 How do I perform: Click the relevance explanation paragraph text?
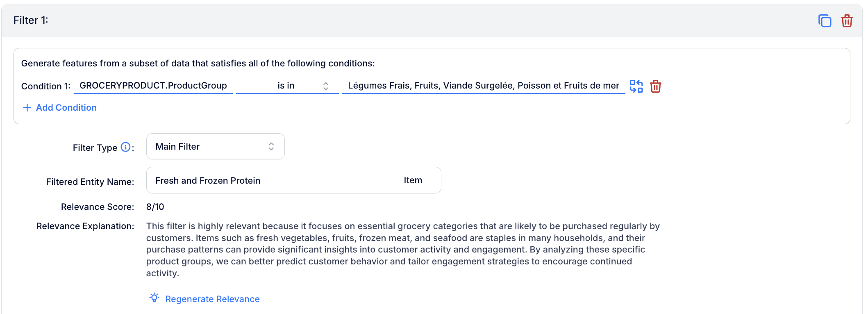403,250
